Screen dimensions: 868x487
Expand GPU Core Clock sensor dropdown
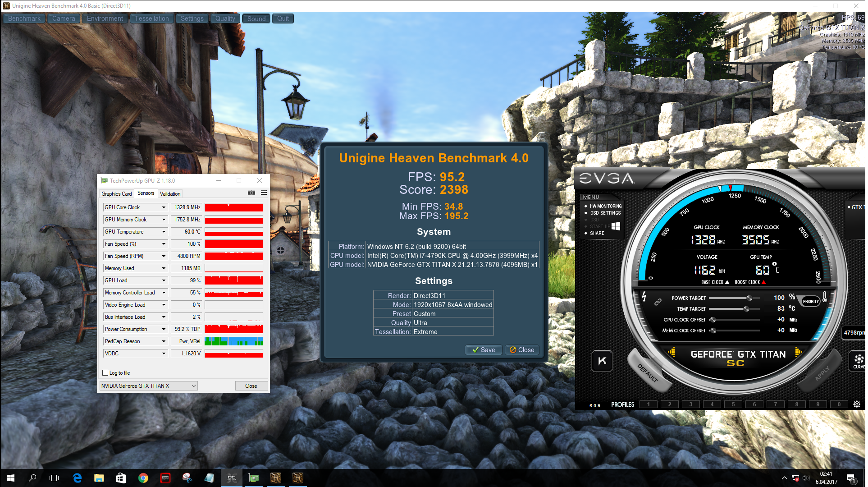coord(164,207)
